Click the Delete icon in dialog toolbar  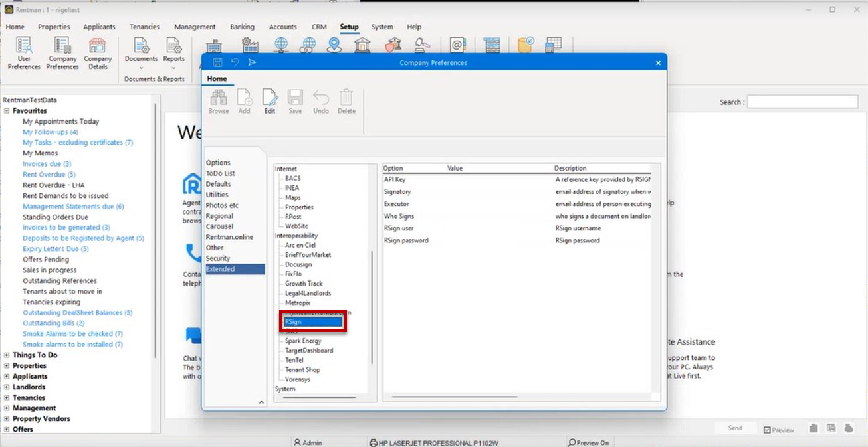coord(346,101)
